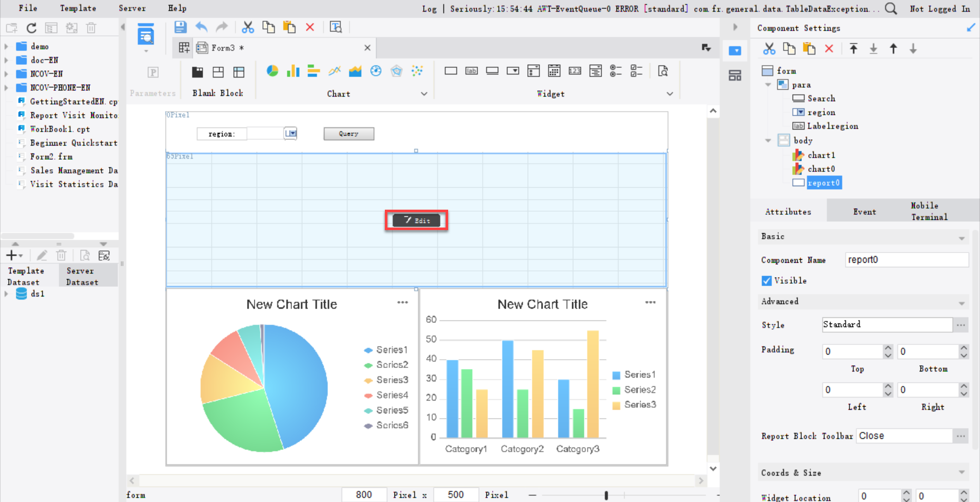The width and height of the screenshot is (980, 502).
Task: Toggle the Visible checkbox
Action: [767, 281]
